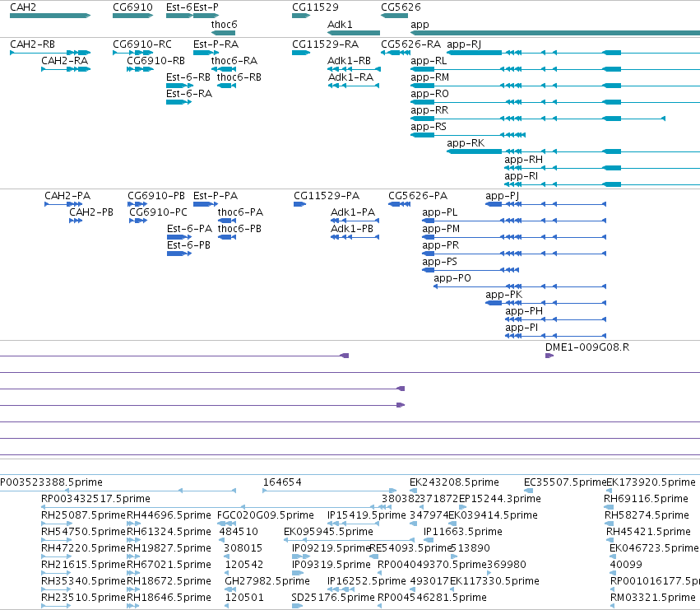Click the app-PL protein label
The width and height of the screenshot is (700, 610).
tap(440, 212)
